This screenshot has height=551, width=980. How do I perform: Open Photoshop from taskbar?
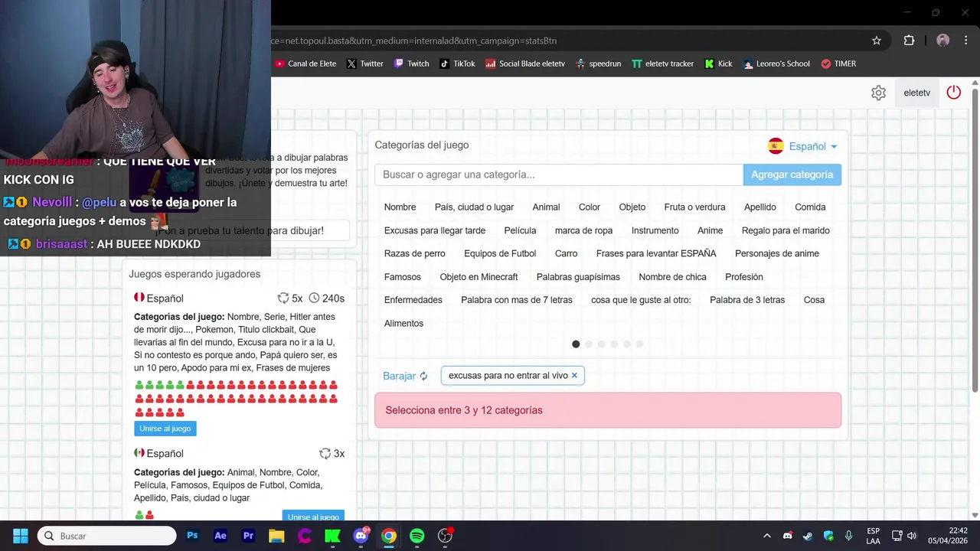(x=192, y=536)
